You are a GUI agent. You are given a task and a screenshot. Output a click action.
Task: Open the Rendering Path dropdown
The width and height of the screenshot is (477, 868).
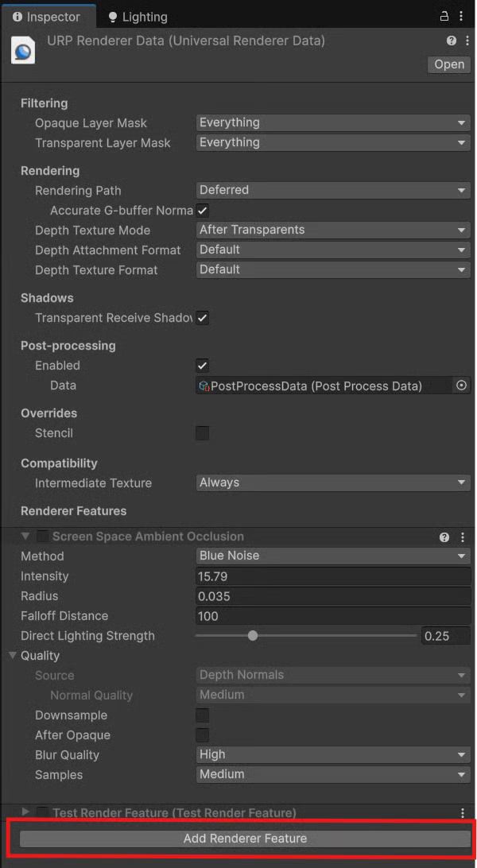[333, 191]
